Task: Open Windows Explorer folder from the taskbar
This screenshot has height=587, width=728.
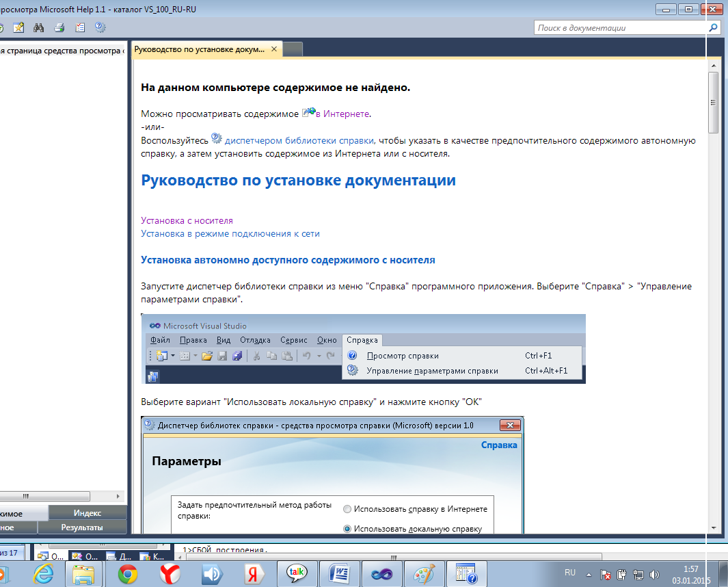Action: (x=84, y=575)
